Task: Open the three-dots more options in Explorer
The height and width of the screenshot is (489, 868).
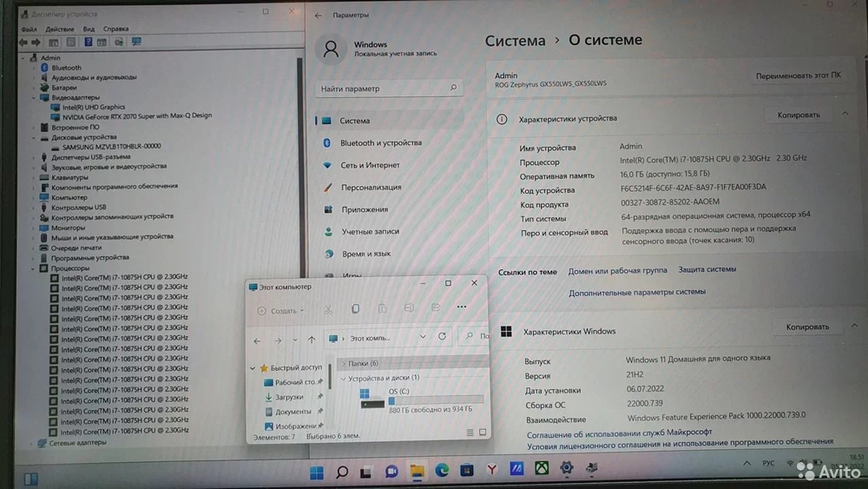Action: [x=462, y=307]
